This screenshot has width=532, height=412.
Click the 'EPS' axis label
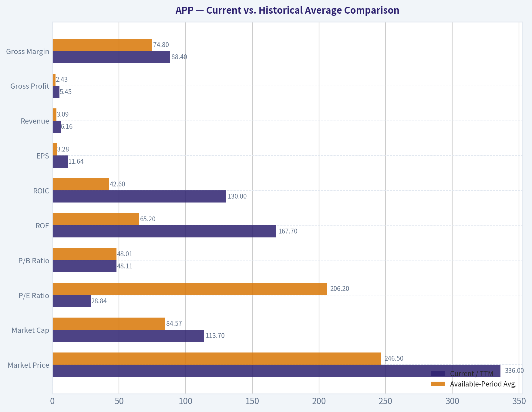(43, 156)
